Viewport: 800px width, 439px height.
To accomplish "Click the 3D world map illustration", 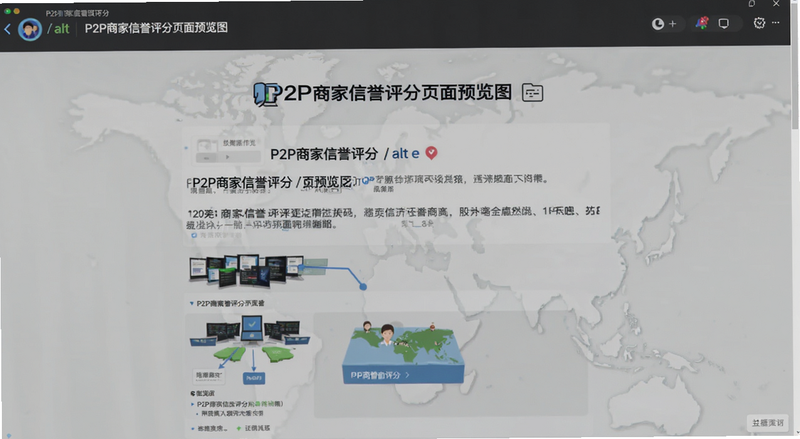I will coord(403,352).
